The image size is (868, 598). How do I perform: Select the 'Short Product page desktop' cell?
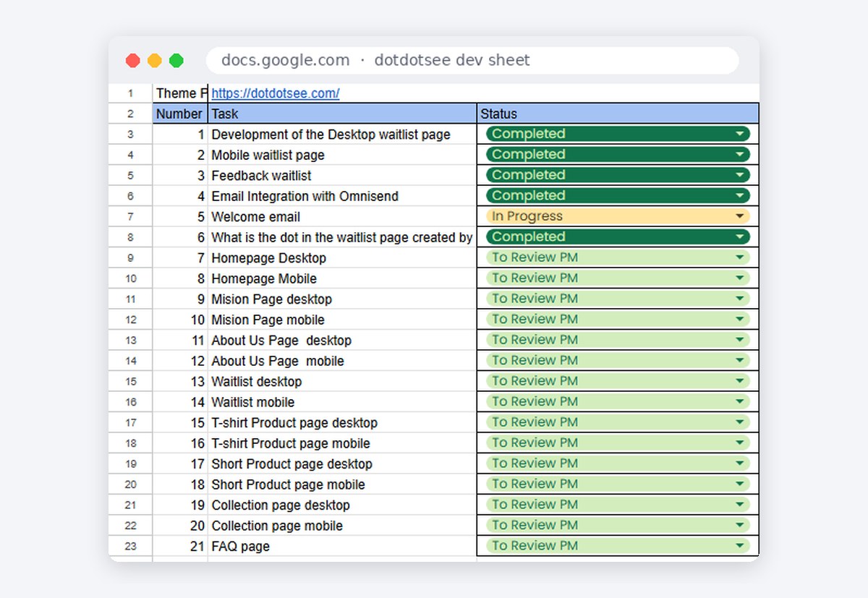point(342,464)
